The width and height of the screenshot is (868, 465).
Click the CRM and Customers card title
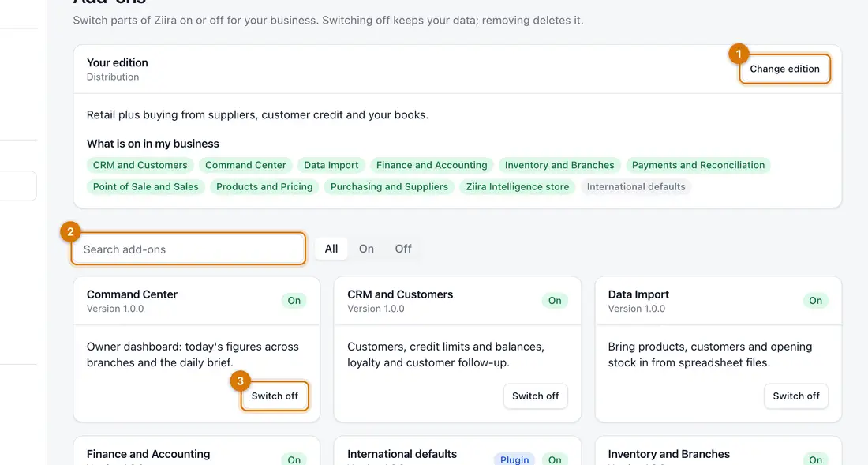(400, 294)
